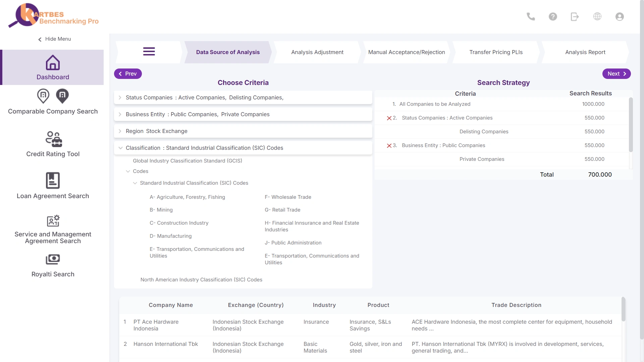
Task: Click the Hide Menu link
Action: (54, 39)
